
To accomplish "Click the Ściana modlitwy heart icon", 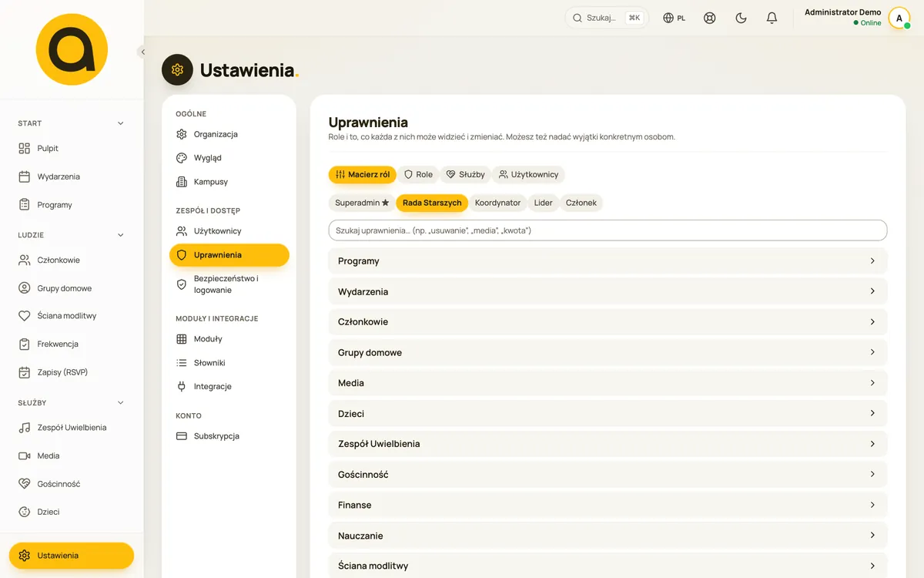I will 24,316.
